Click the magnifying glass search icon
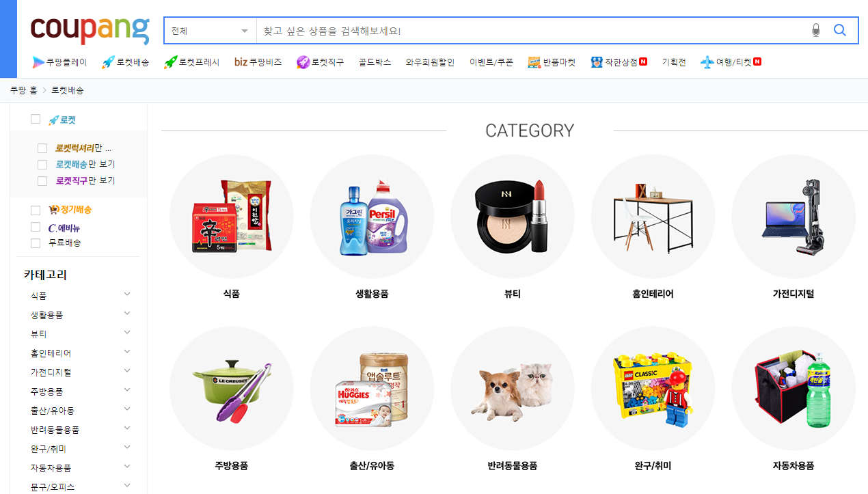The image size is (868, 494). coord(840,30)
